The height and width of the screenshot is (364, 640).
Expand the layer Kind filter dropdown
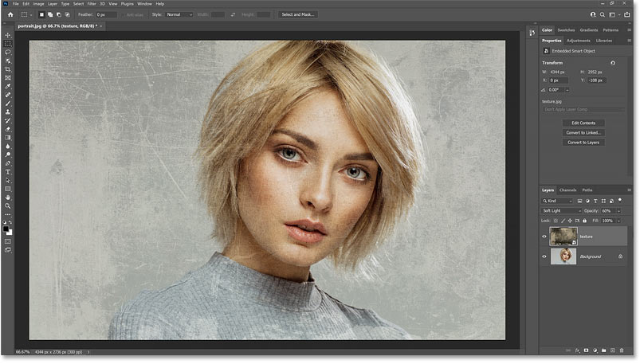click(x=562, y=202)
